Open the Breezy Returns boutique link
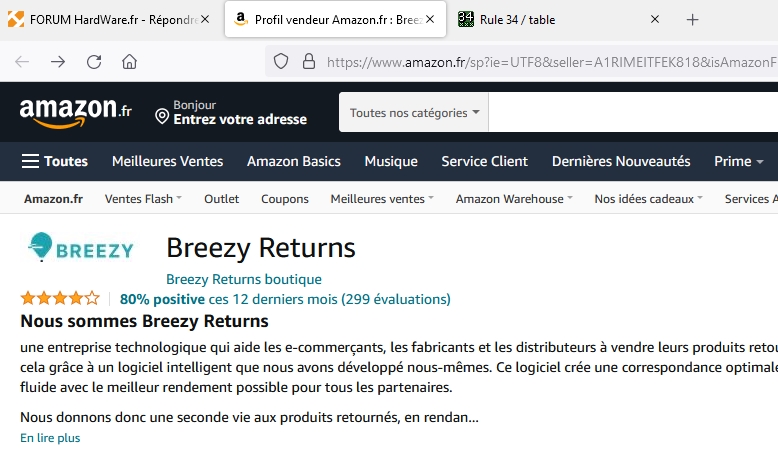 [244, 279]
